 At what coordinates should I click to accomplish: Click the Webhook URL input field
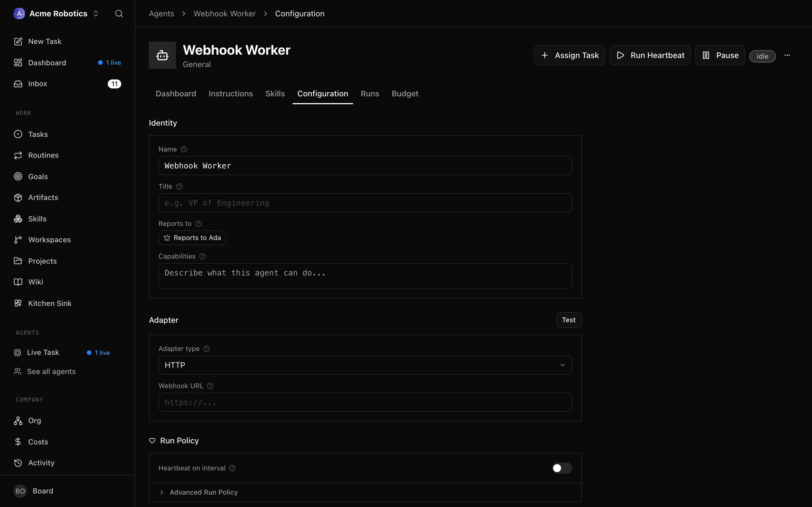(365, 403)
